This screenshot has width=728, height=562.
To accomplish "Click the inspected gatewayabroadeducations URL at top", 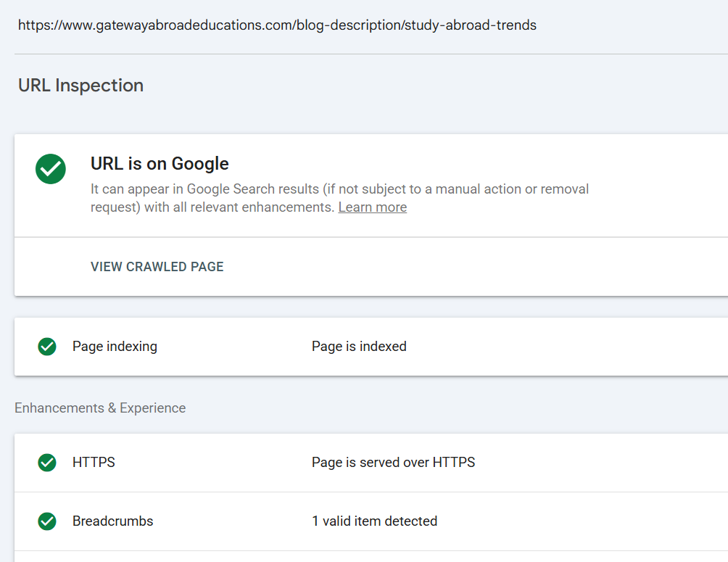I will tap(277, 25).
